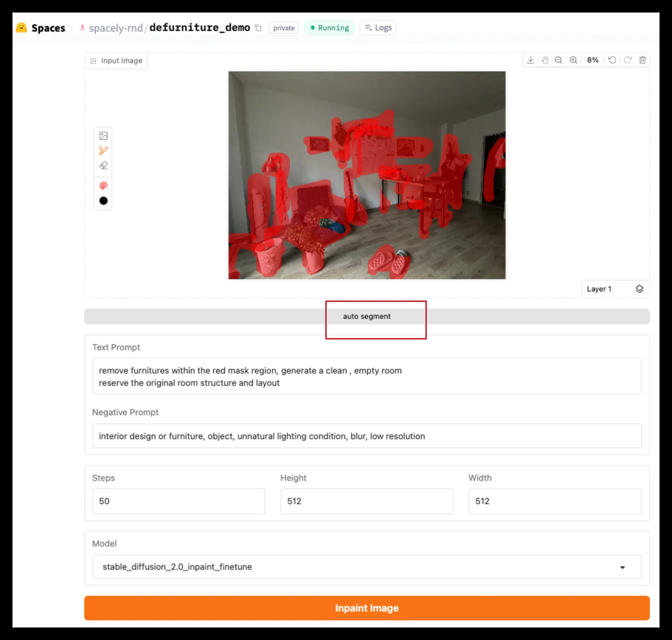Screen dimensions: 672x640
Task: Redo the mask stroke
Action: click(x=628, y=60)
